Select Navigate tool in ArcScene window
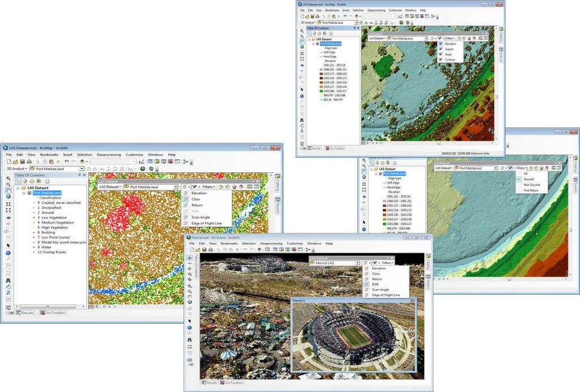The width and height of the screenshot is (580, 392). (189, 258)
